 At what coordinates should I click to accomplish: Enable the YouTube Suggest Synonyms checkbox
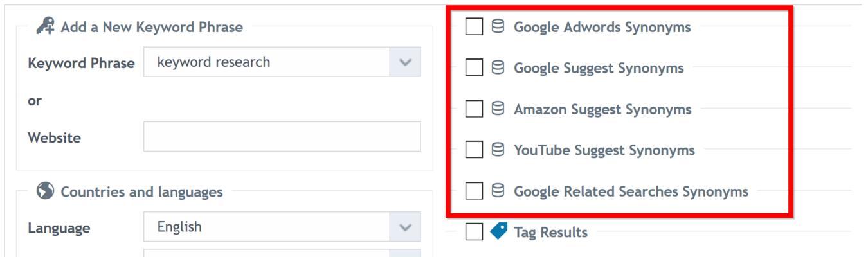coord(474,150)
